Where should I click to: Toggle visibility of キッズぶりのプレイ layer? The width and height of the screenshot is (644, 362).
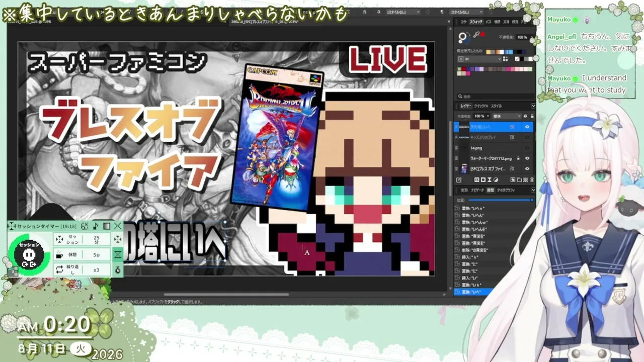click(527, 137)
